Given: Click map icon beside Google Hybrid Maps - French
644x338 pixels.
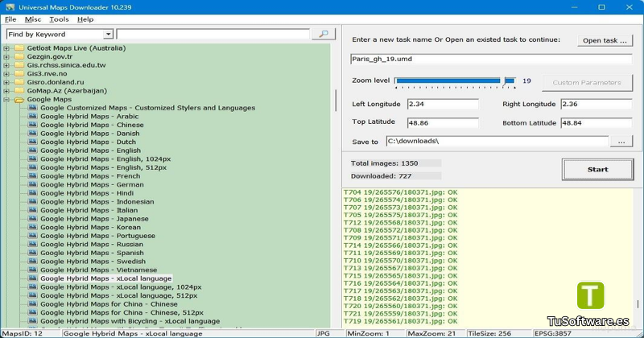Looking at the screenshot, I should tap(33, 176).
